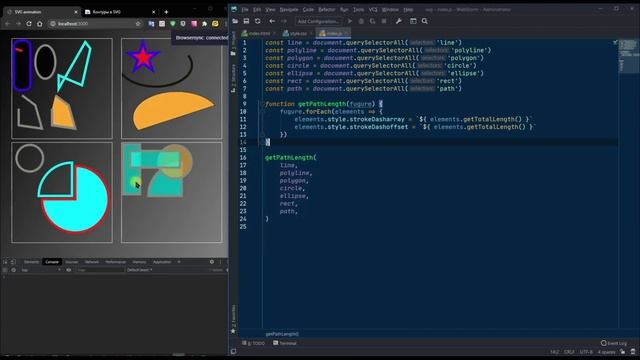
Task: Click the pink extension icon
Action: (194, 24)
